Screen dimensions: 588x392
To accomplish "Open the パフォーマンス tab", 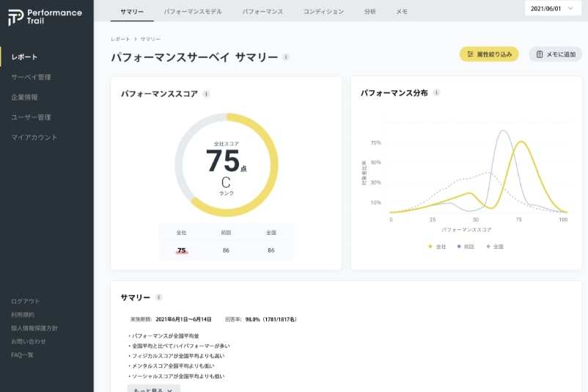I will (262, 12).
